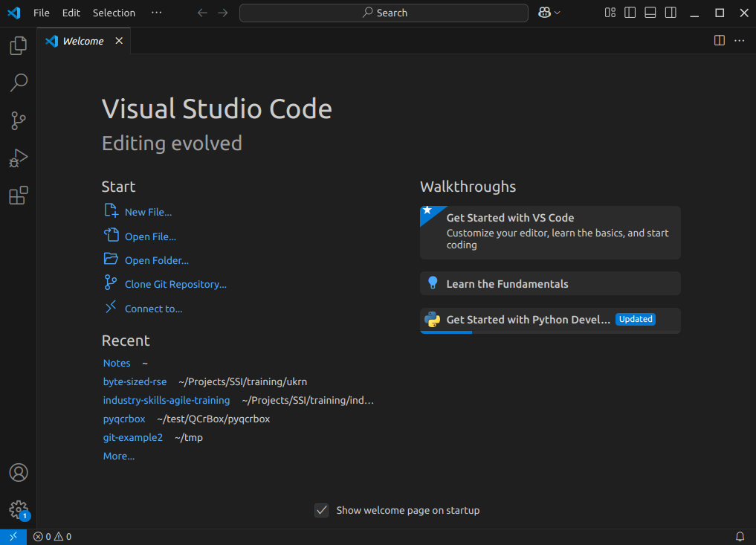Open notifications via the bell icon
Image resolution: width=756 pixels, height=545 pixels.
pos(740,536)
